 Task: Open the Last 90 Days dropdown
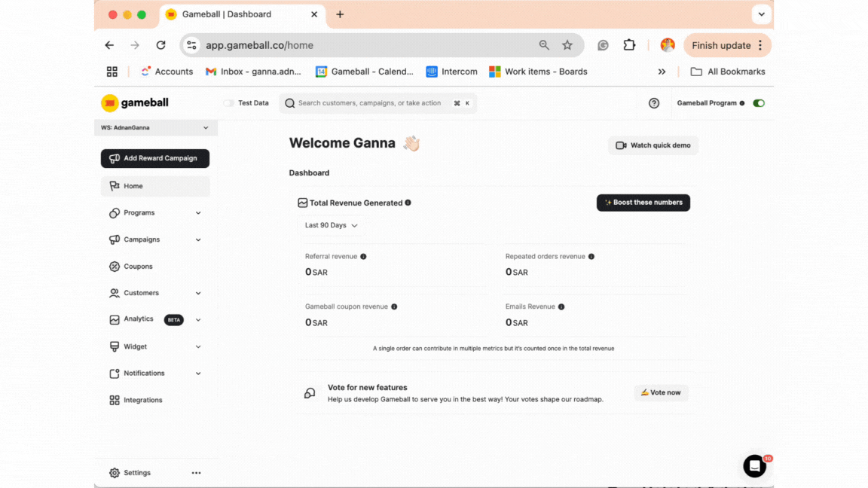coord(331,225)
